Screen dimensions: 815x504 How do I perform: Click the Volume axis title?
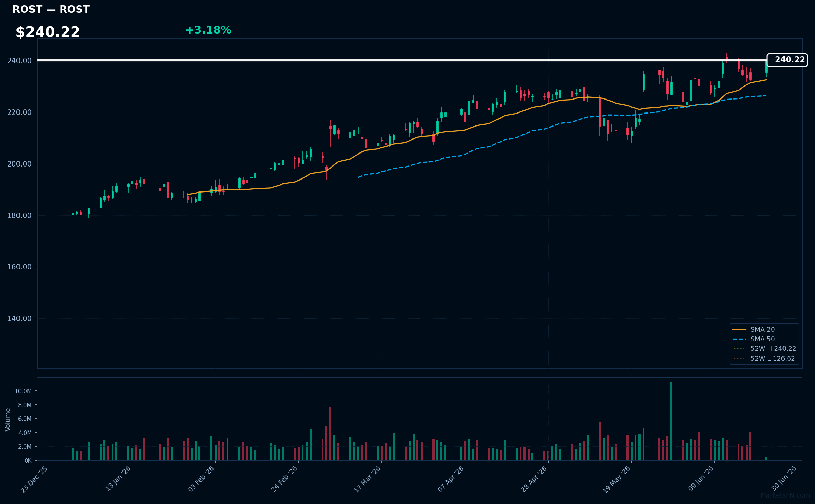click(8, 420)
